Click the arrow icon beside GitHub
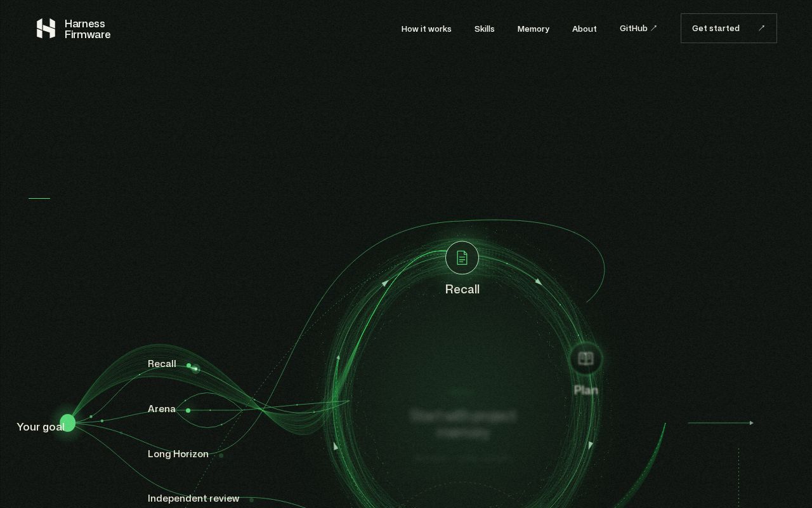This screenshot has width=812, height=508. tap(654, 28)
